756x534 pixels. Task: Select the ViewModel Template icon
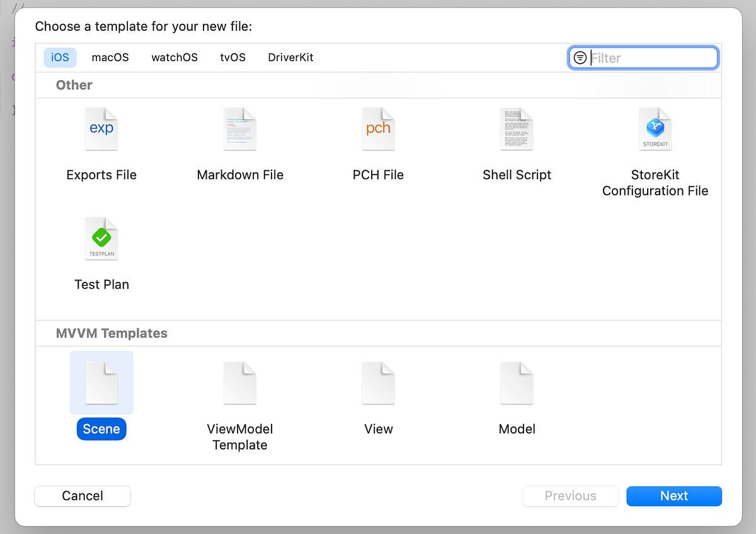[x=240, y=382]
